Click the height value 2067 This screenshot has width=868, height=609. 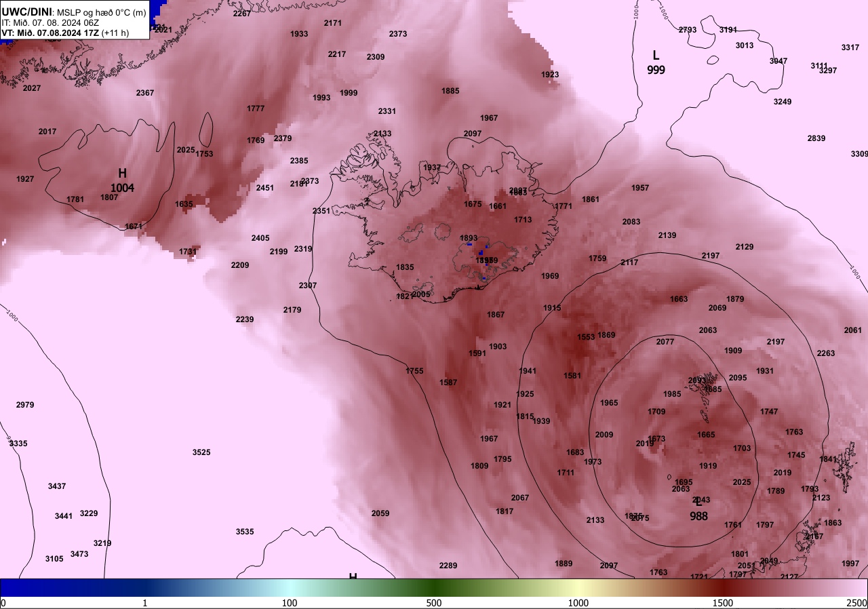(x=520, y=498)
